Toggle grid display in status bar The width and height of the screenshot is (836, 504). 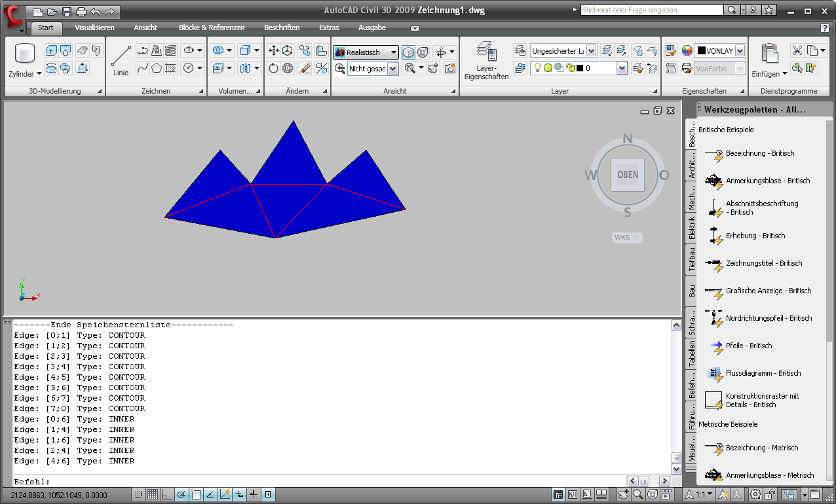click(x=153, y=494)
